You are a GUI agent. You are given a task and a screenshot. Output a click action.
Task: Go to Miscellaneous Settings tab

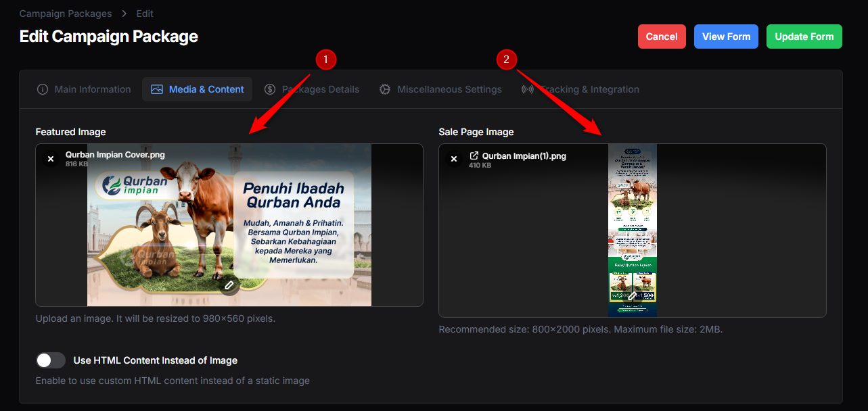point(440,89)
